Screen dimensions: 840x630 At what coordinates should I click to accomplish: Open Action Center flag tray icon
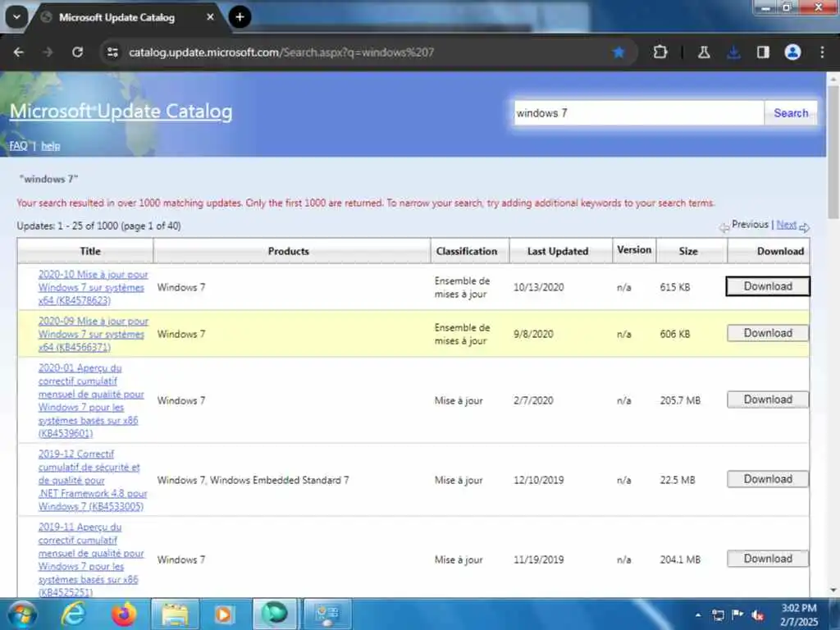point(737,614)
